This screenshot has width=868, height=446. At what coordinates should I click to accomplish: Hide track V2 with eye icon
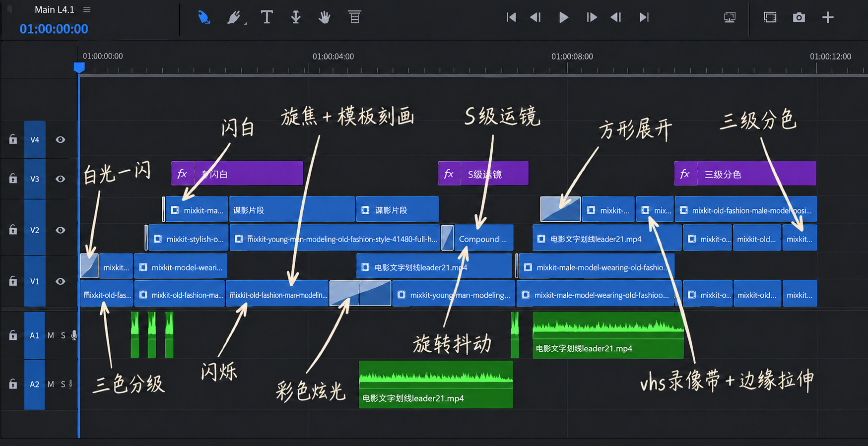tap(60, 230)
